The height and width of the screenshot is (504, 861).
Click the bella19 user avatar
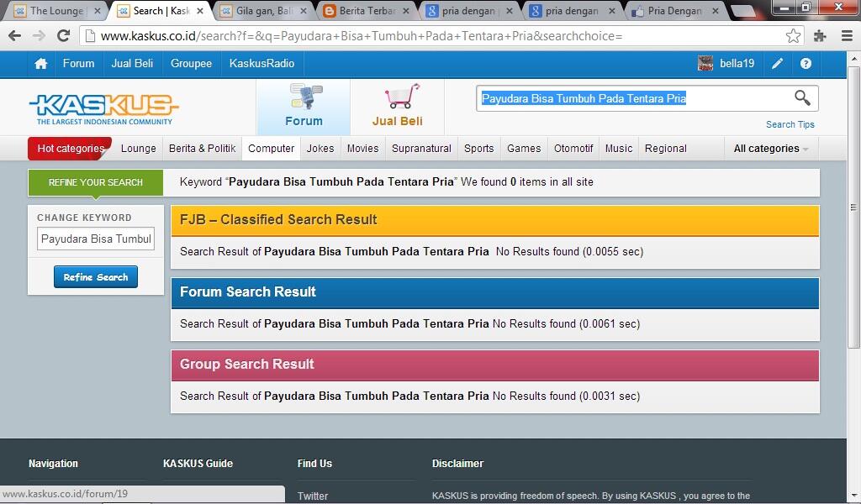[705, 64]
